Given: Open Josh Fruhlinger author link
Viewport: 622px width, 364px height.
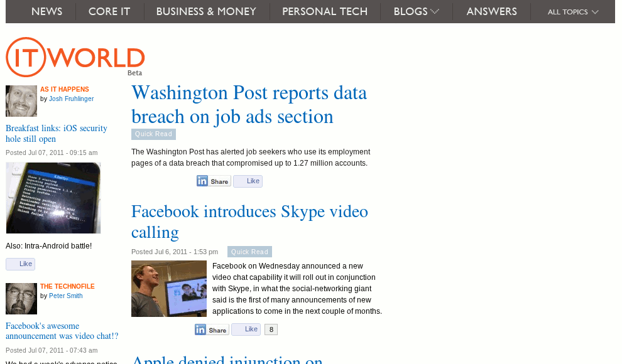Looking at the screenshot, I should click(x=72, y=99).
